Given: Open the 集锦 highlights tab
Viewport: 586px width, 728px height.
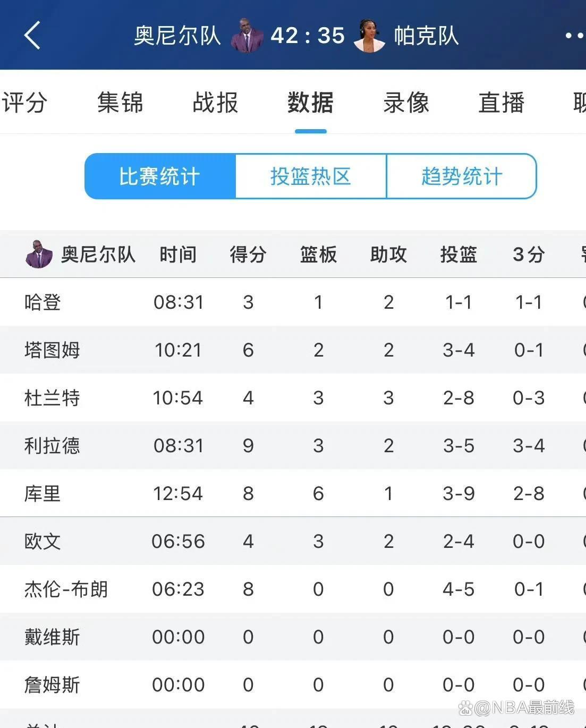Looking at the screenshot, I should tap(120, 103).
